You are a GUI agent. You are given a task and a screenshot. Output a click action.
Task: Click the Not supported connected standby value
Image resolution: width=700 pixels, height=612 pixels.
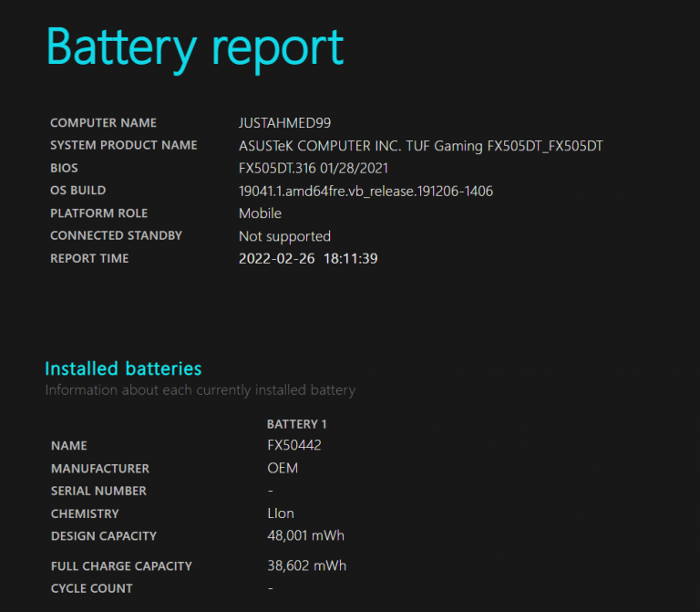click(284, 236)
